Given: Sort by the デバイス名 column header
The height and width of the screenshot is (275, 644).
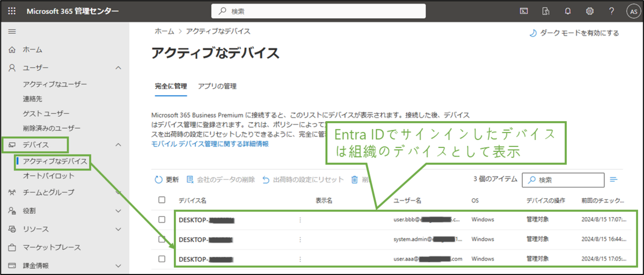Looking at the screenshot, I should click(x=192, y=200).
